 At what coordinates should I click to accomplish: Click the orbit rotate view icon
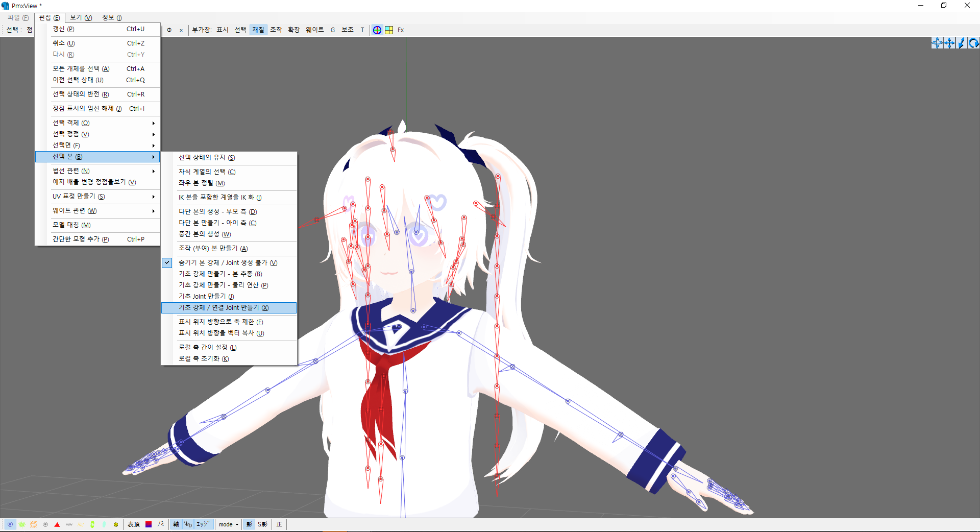coord(937,43)
